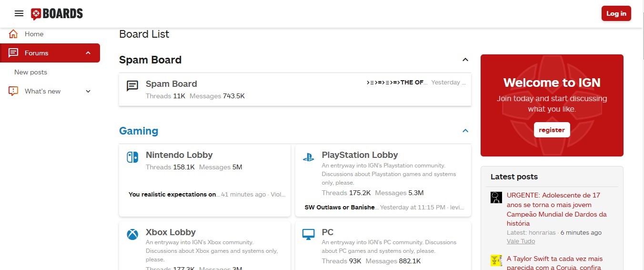Collapse the Gaming category

pos(465,131)
